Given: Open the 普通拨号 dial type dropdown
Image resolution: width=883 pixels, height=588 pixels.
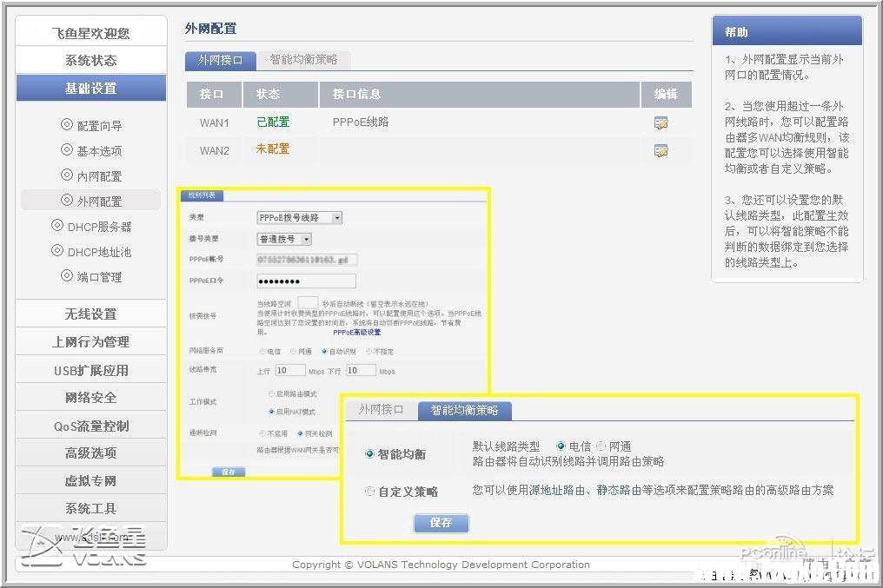Looking at the screenshot, I should click(284, 239).
